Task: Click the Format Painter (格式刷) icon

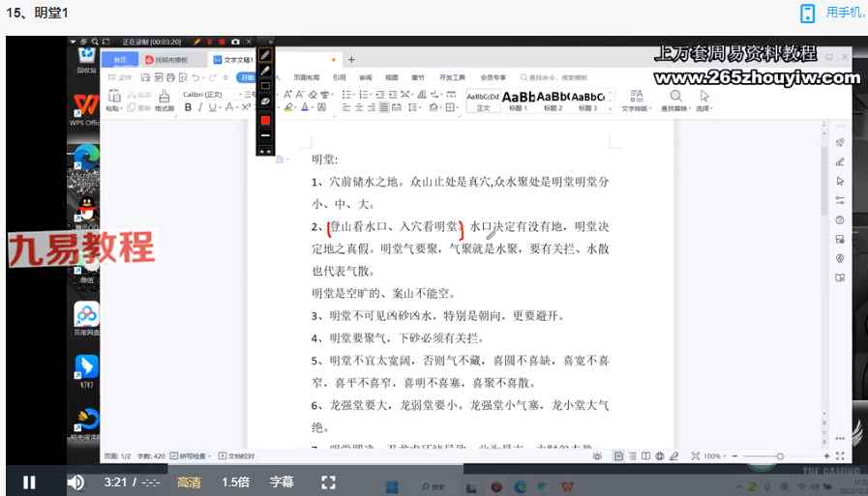Action: coord(164,100)
